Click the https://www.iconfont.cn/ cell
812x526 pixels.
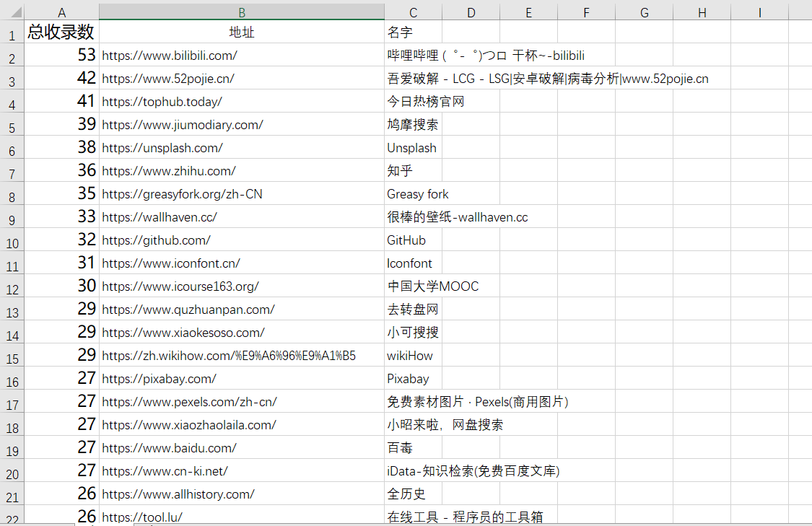[x=242, y=263]
